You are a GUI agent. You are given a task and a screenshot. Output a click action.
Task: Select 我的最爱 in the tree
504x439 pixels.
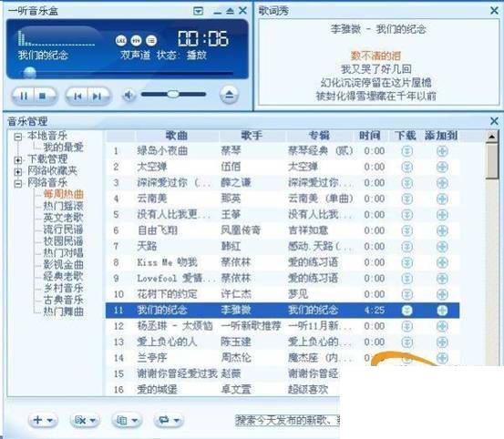[x=63, y=148]
